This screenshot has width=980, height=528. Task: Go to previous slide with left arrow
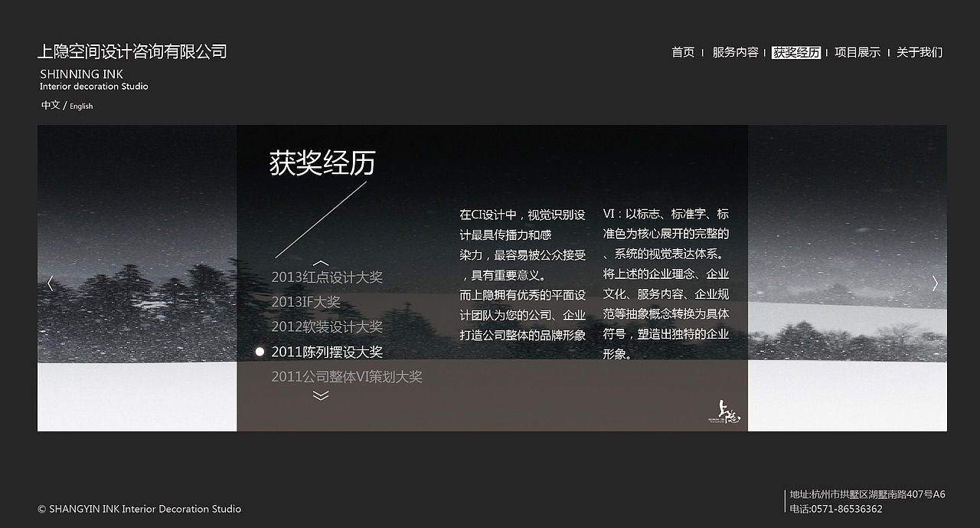coord(51,284)
